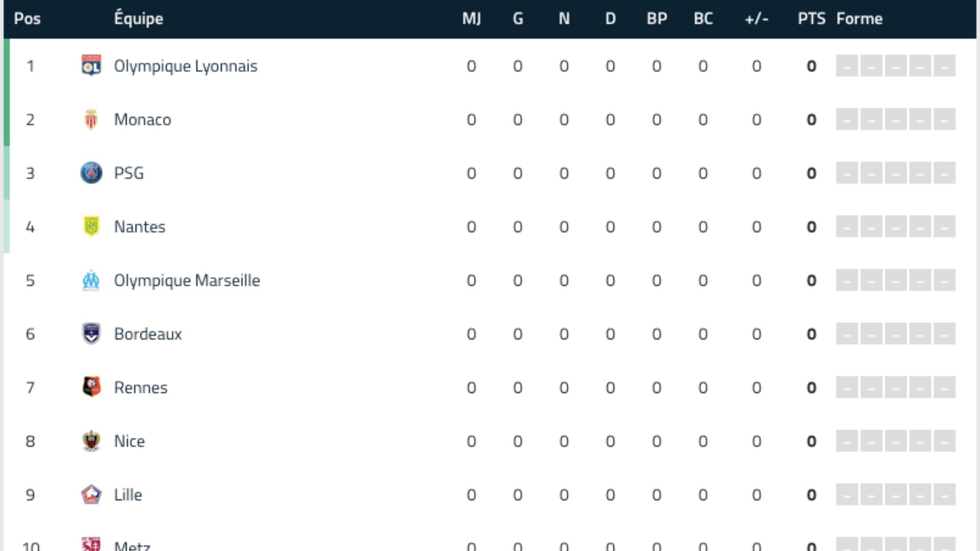Click the Monaco club crest

[91, 119]
